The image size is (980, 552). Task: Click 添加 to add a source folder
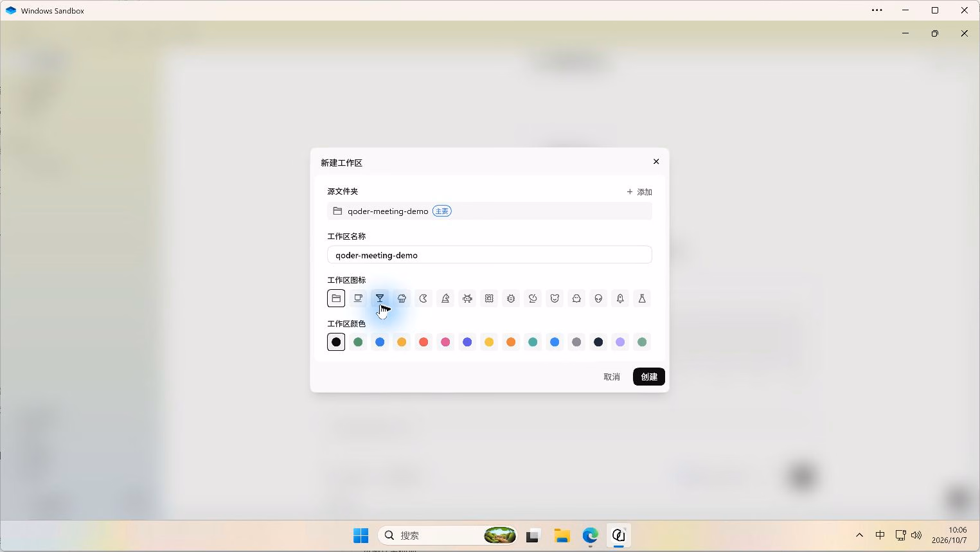click(x=639, y=192)
